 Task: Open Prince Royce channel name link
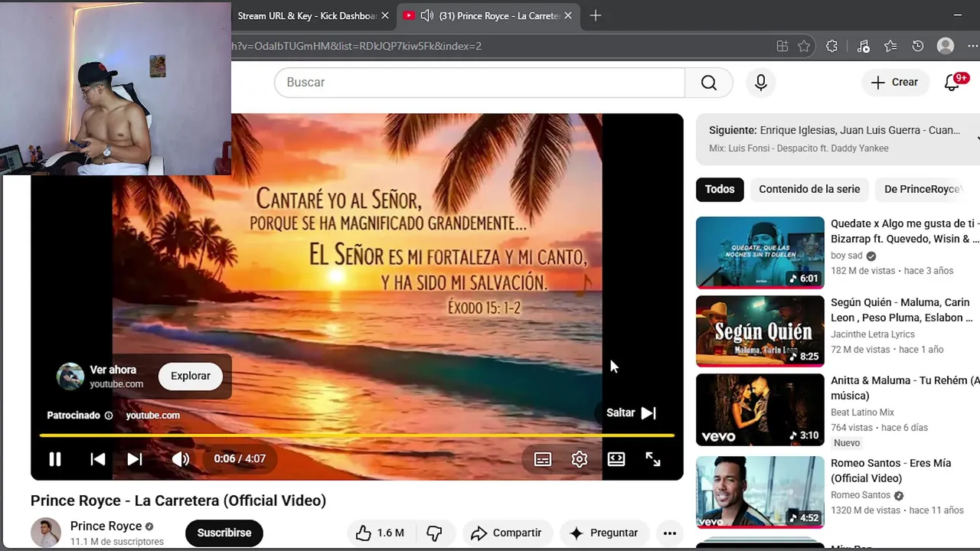coord(106,526)
